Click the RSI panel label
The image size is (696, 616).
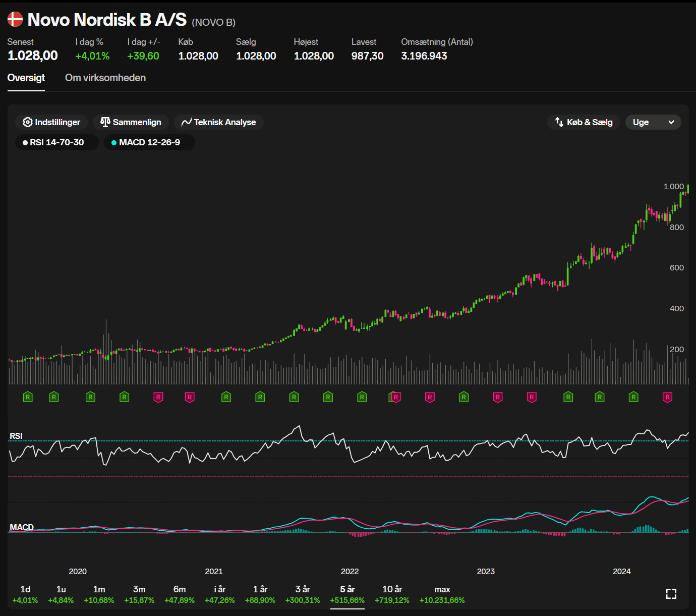(16, 436)
